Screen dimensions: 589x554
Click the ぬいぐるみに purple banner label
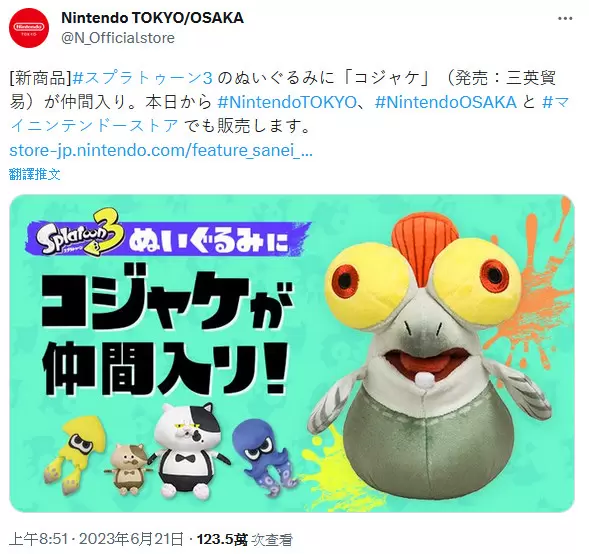click(x=208, y=243)
